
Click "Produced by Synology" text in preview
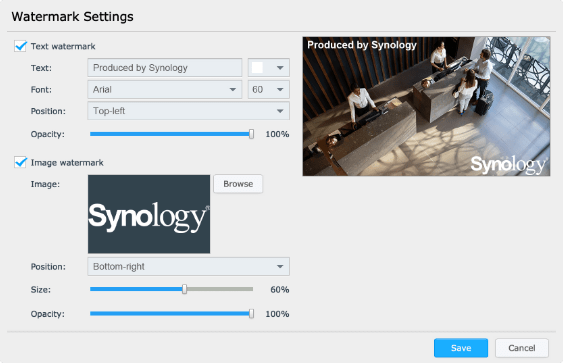point(362,45)
